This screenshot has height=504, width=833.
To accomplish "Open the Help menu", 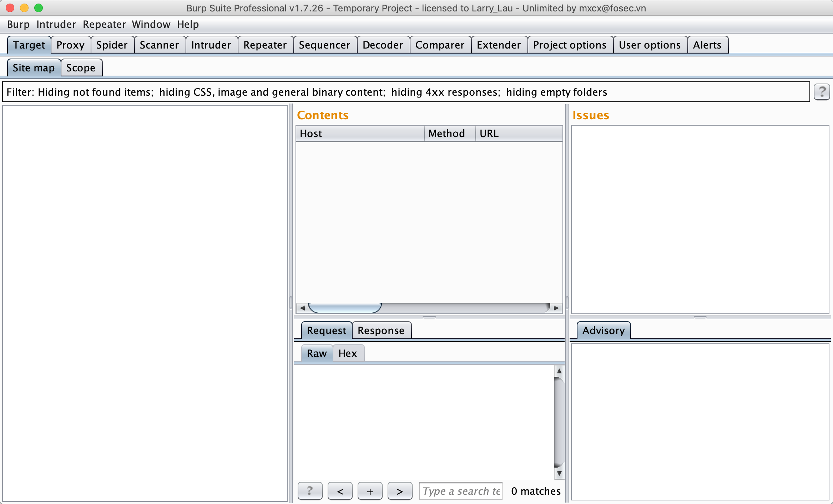I will [x=188, y=24].
